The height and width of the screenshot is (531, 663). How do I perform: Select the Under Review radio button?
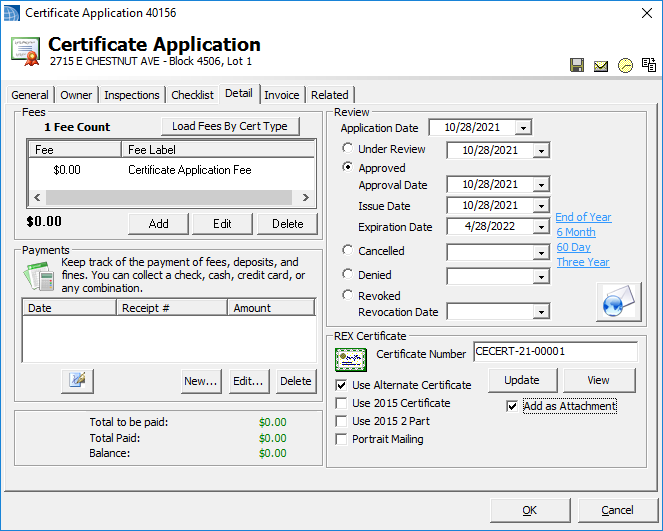click(347, 148)
